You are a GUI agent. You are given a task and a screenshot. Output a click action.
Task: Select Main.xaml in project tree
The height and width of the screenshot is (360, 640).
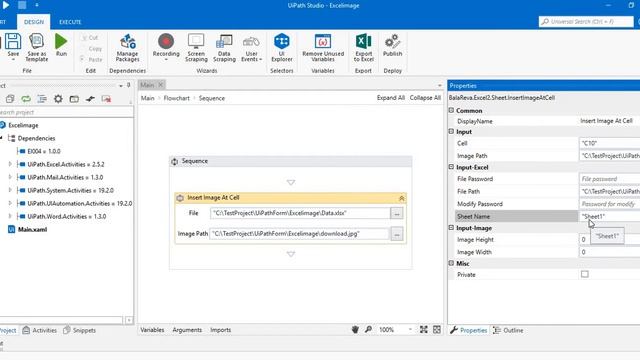32,229
